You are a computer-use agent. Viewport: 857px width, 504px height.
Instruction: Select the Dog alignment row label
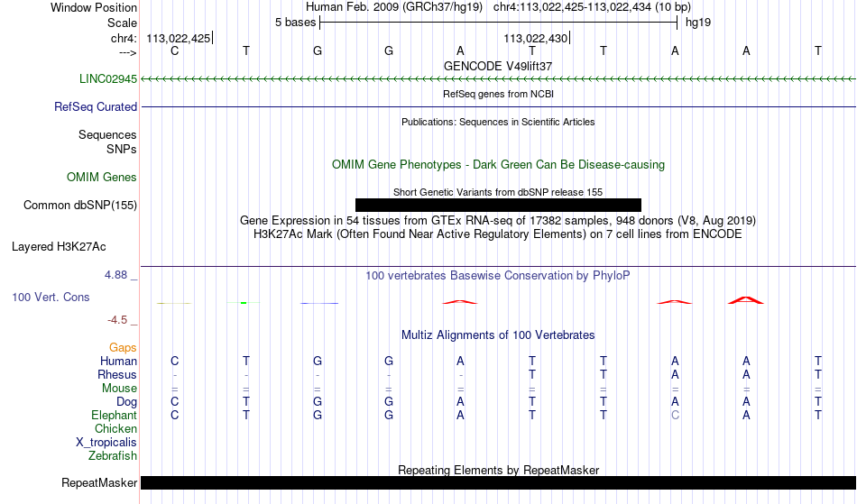126,402
